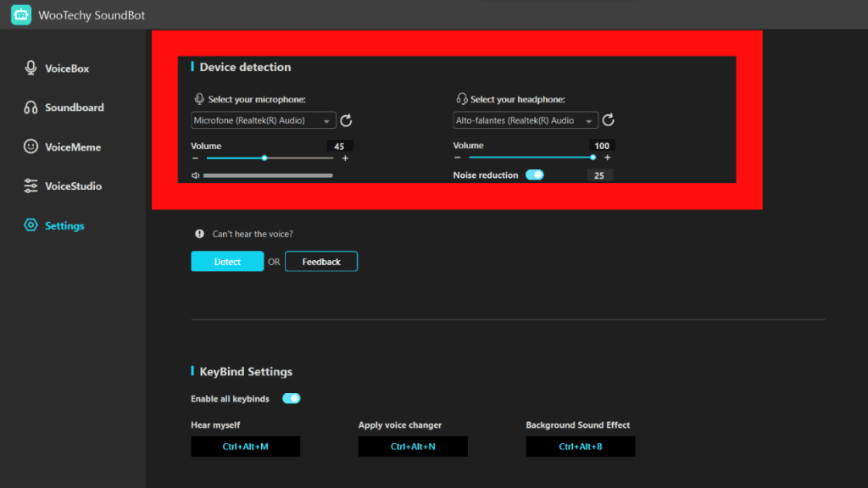Click the WooTechy SoundBot logo icon
Image resolution: width=868 pixels, height=488 pixels.
point(21,14)
